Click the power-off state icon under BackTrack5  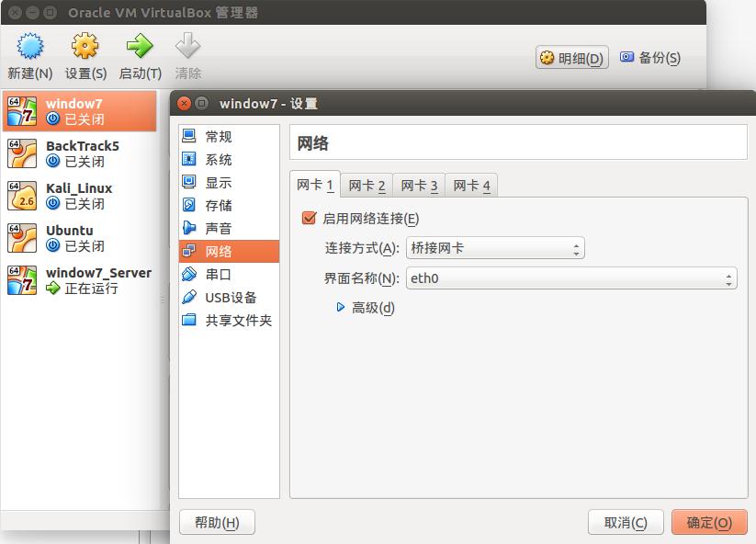click(52, 161)
